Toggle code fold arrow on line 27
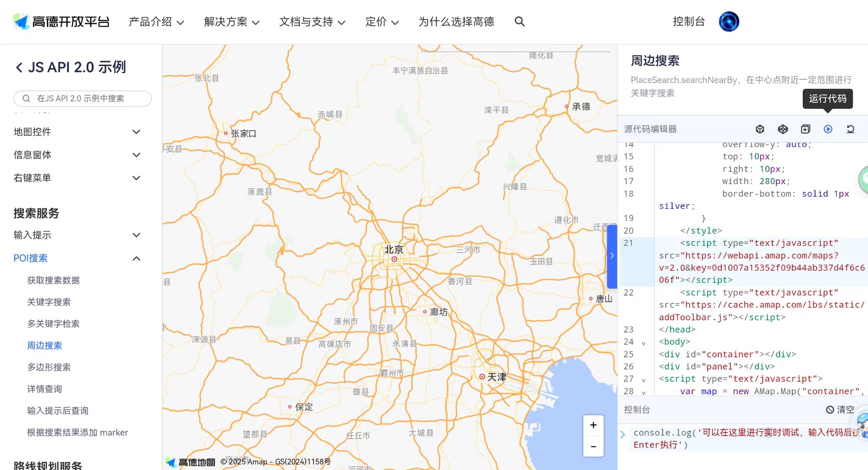 coord(643,380)
